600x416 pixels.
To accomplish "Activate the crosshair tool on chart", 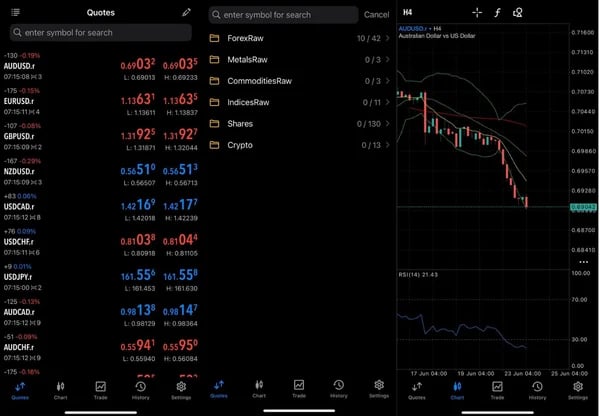I will tap(477, 13).
